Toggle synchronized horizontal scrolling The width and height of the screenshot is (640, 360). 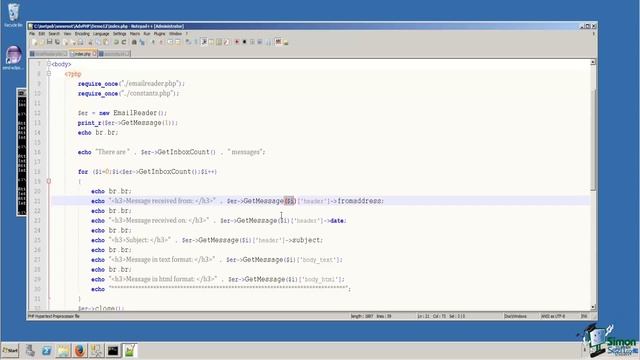pos(178,42)
